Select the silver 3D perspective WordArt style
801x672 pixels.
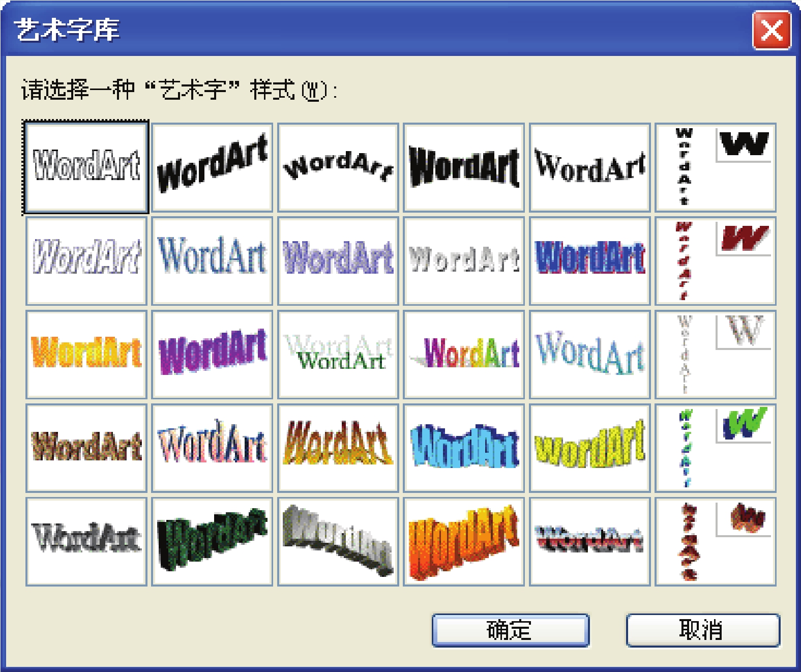coord(338,542)
